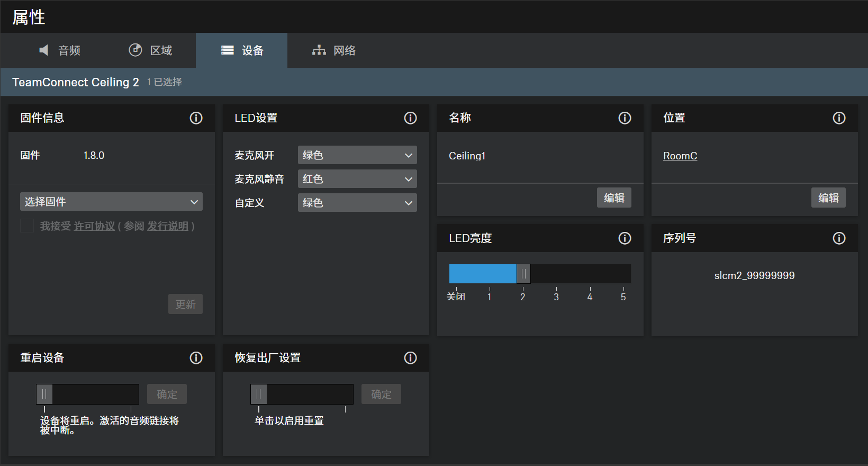Open the 麦克风开 color dropdown
This screenshot has width=868, height=466.
click(357, 155)
